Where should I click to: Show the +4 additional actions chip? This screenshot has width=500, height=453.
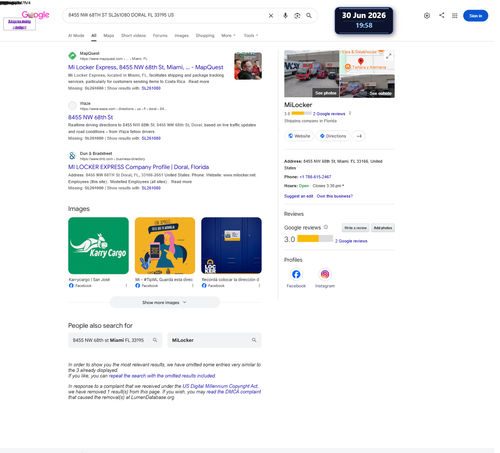pyautogui.click(x=359, y=136)
